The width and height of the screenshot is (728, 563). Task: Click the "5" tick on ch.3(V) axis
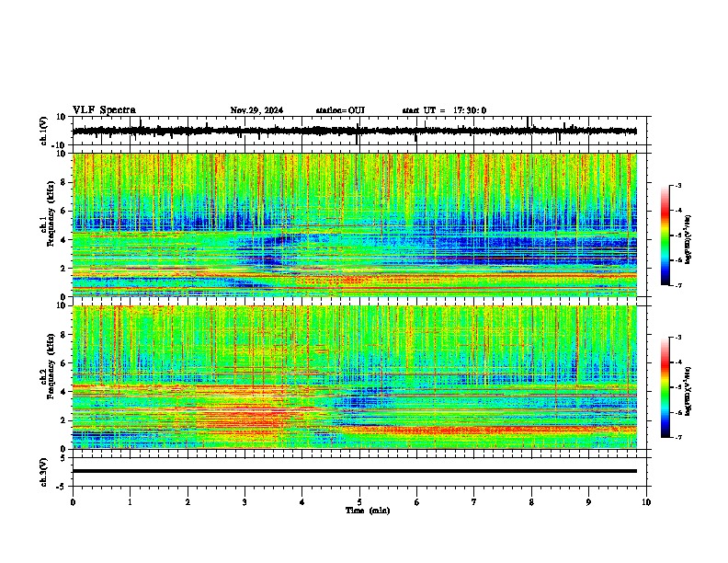pos(64,457)
